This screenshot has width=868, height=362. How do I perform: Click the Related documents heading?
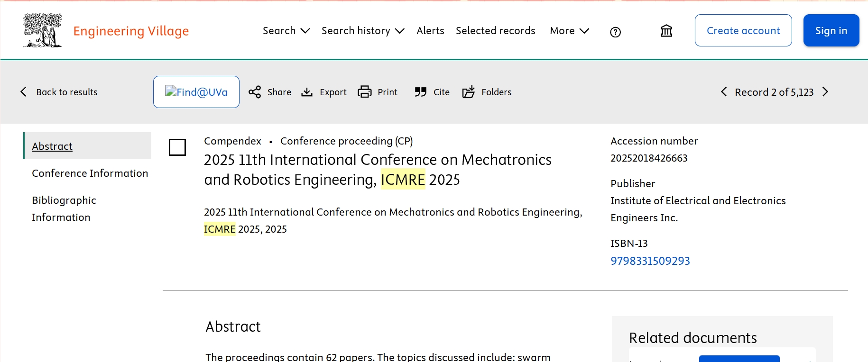[x=693, y=338]
